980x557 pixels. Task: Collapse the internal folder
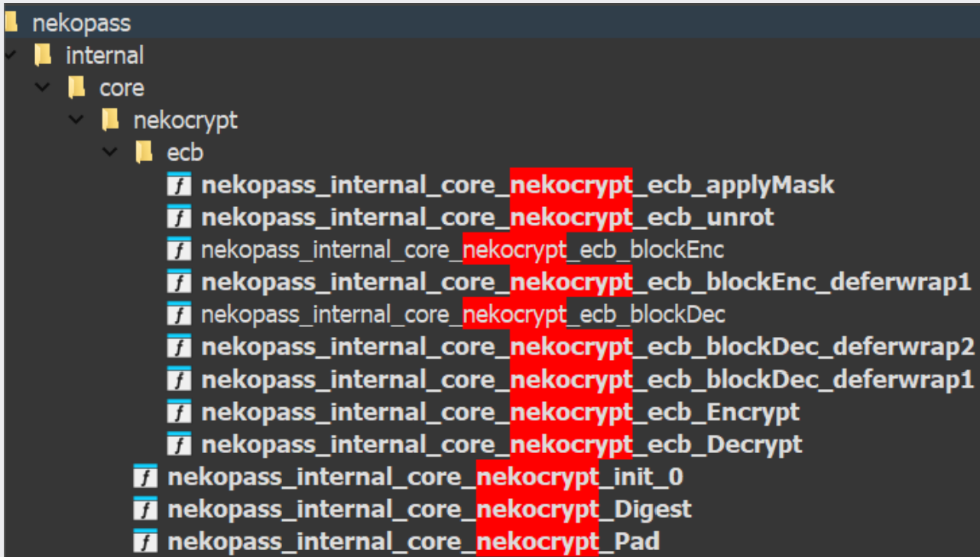pyautogui.click(x=11, y=56)
